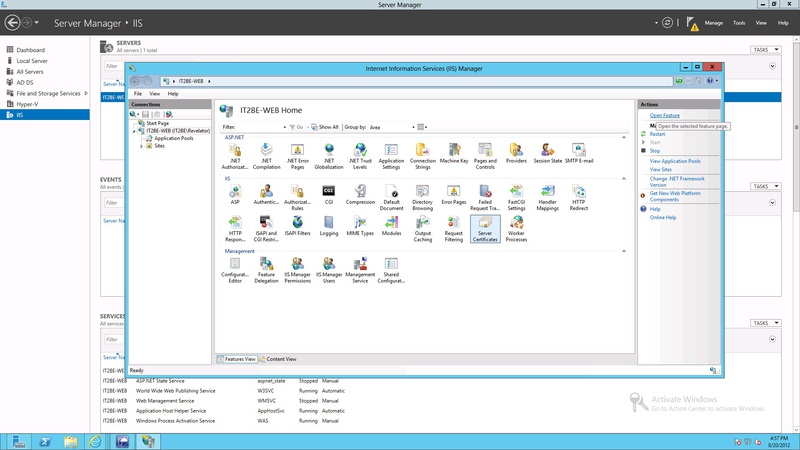Open Authentication feature icon
The height and width of the screenshot is (450, 800).
[266, 194]
